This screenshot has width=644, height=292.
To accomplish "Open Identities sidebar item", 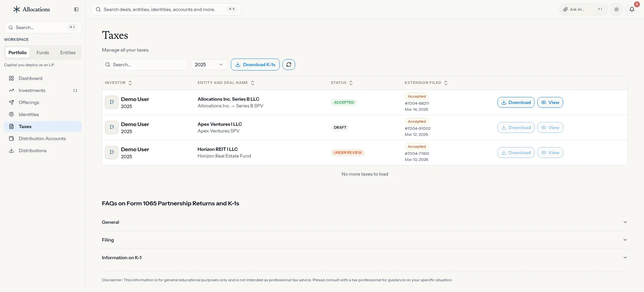I will [x=43, y=114].
